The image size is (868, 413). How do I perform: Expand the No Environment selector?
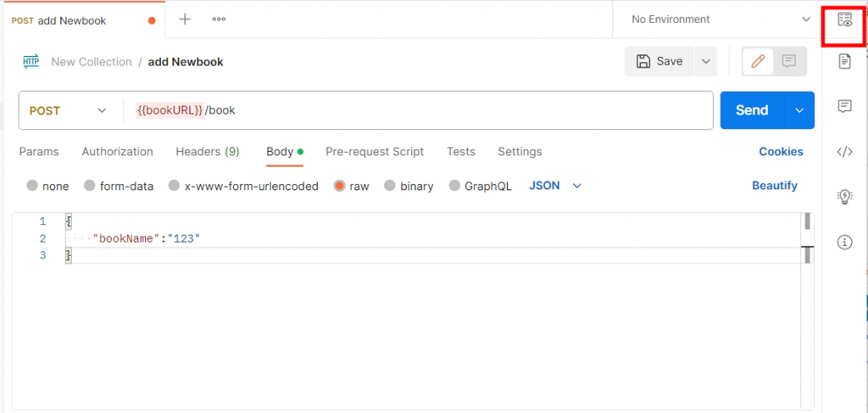tap(719, 20)
